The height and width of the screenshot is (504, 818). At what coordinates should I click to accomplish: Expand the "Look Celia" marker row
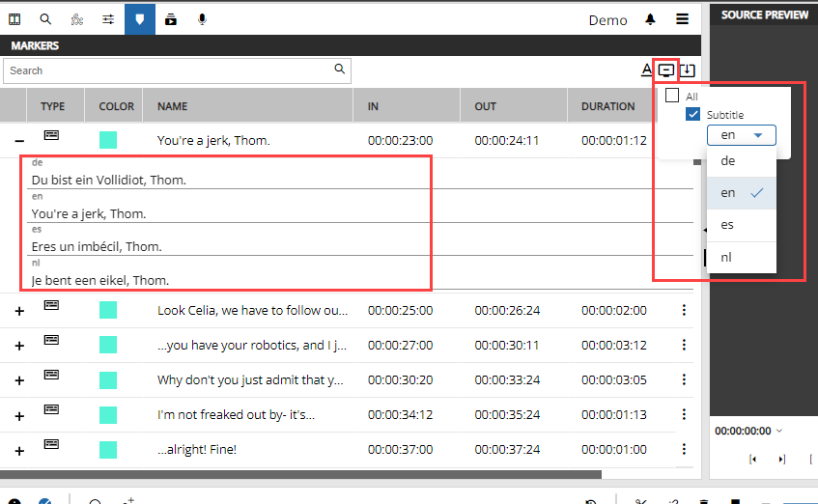pyautogui.click(x=18, y=311)
